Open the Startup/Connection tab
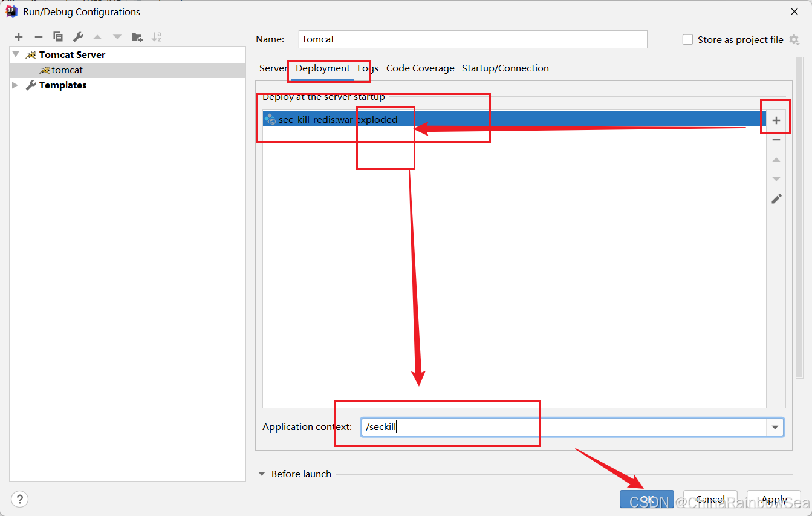The width and height of the screenshot is (812, 516). (505, 68)
